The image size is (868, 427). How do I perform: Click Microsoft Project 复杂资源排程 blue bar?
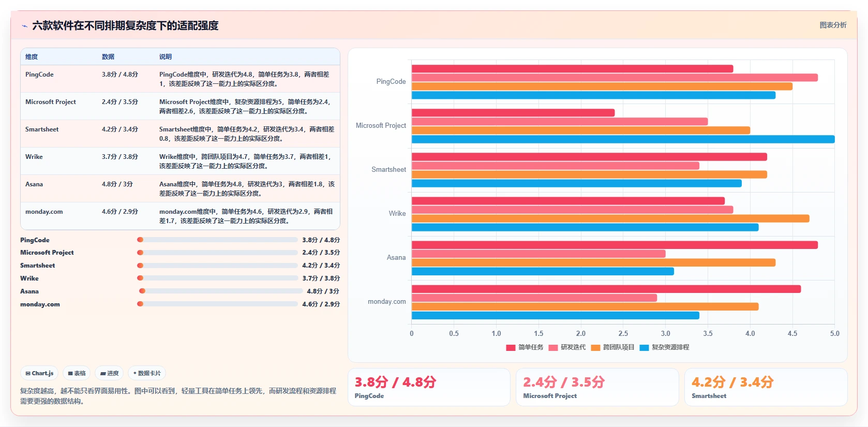click(x=623, y=139)
